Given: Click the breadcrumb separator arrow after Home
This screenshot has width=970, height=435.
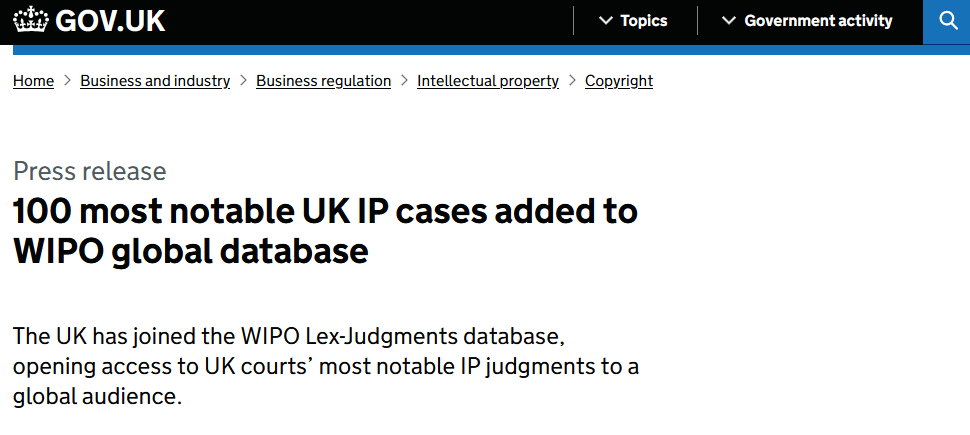Looking at the screenshot, I should [x=67, y=81].
